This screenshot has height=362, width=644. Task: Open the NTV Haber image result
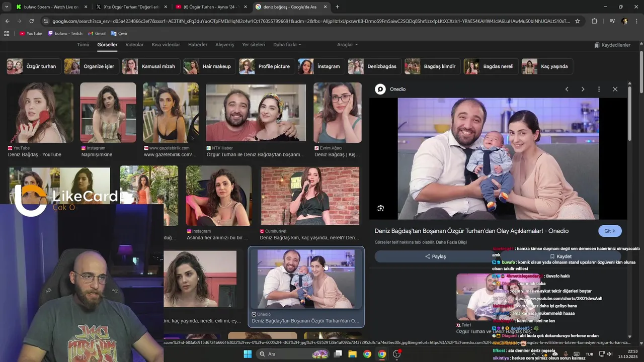(256, 113)
